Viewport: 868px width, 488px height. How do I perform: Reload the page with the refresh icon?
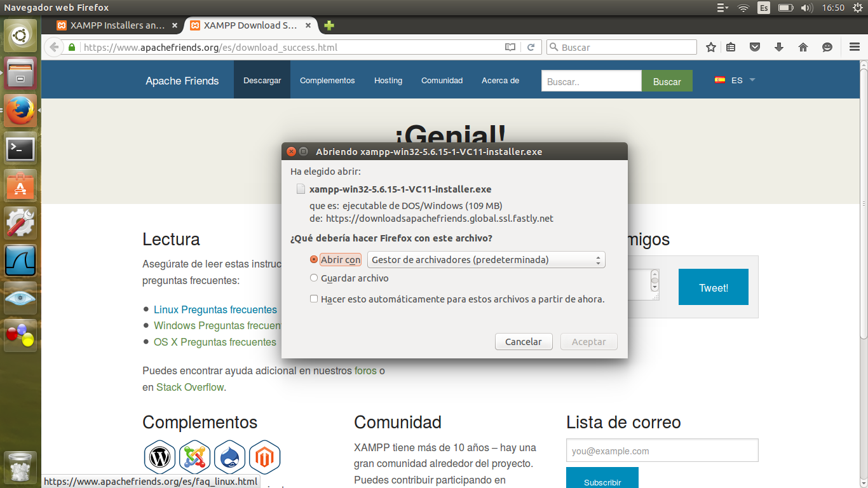531,47
